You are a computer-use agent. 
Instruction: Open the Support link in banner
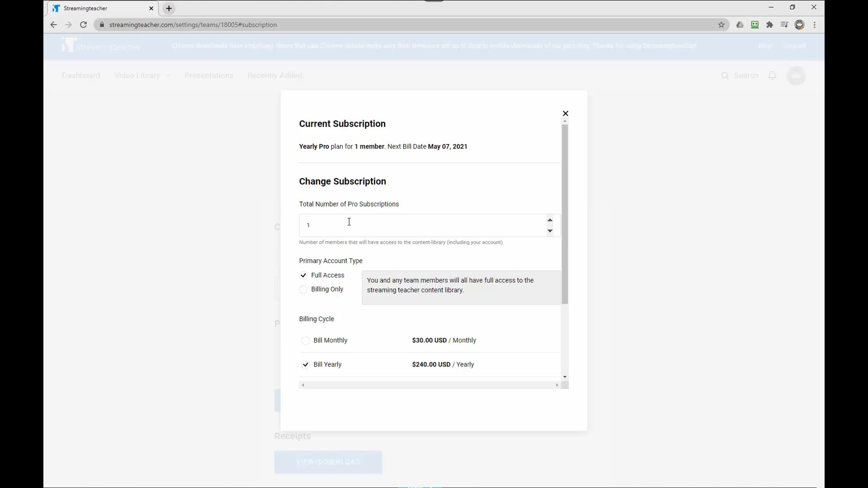(794, 46)
